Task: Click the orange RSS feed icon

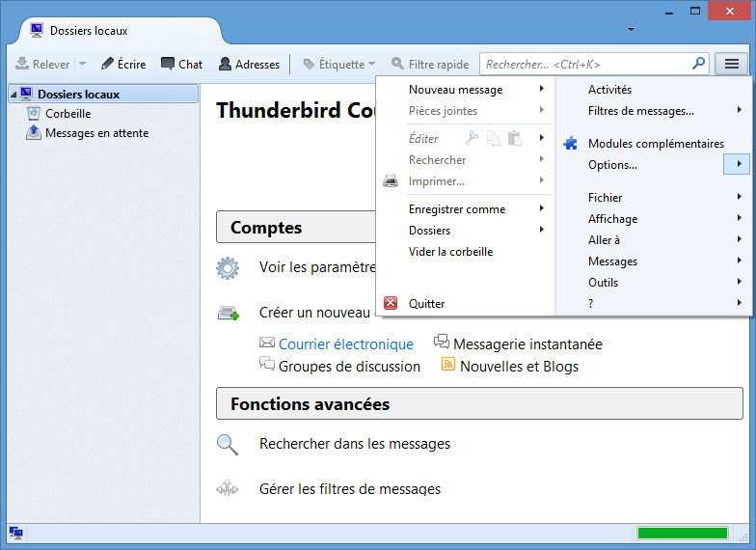Action: click(x=447, y=364)
